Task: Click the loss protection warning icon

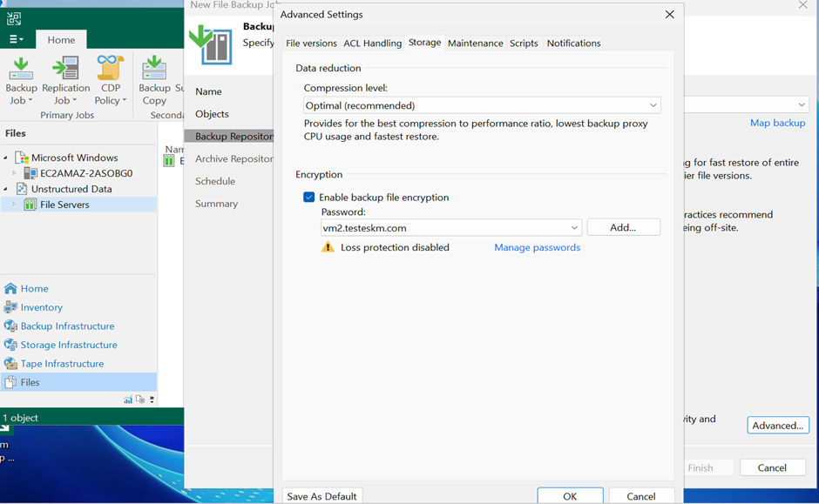Action: point(328,247)
